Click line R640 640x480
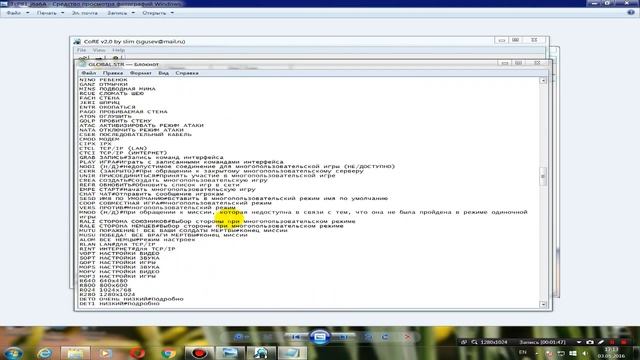Screen dimensions: 640x360 pos(103,281)
